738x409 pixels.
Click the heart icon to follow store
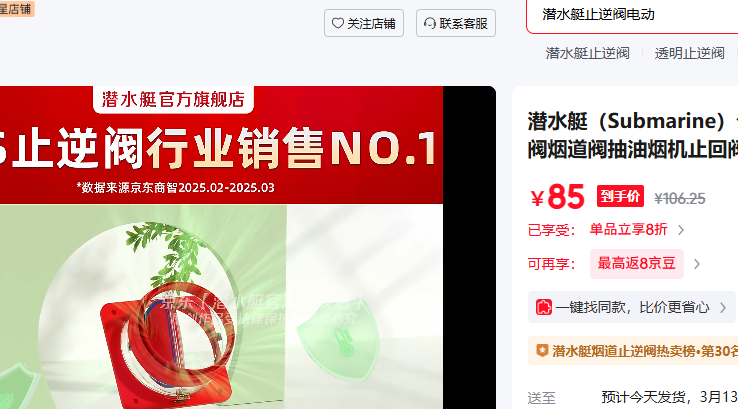(x=337, y=23)
